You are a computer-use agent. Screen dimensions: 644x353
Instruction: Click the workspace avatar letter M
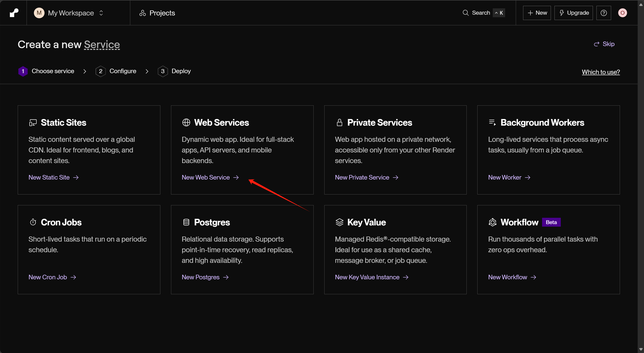pos(39,13)
